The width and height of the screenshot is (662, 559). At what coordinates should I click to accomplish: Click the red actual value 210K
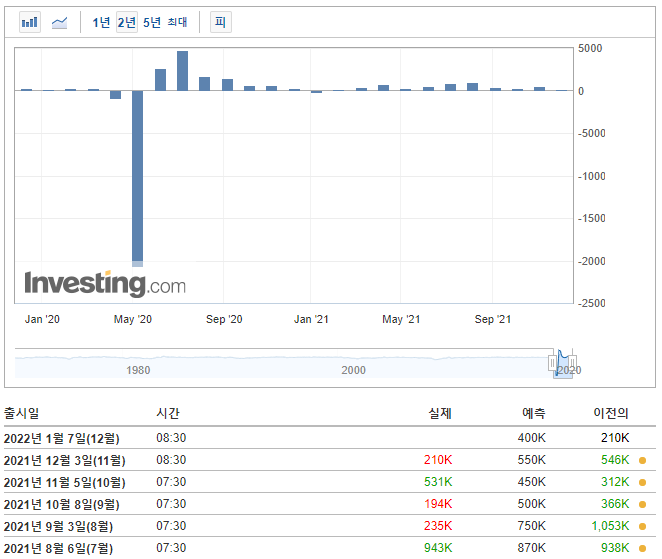pyautogui.click(x=438, y=460)
